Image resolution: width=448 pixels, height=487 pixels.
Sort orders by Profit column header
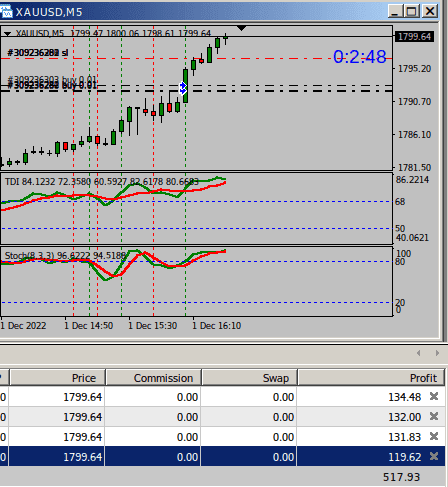(x=371, y=378)
